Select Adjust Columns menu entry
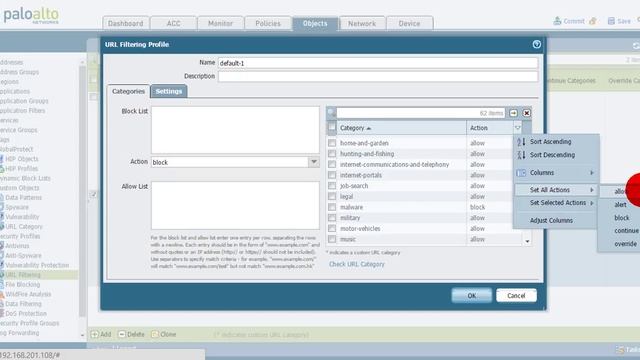Image resolution: width=640 pixels, height=360 pixels. [x=556, y=220]
